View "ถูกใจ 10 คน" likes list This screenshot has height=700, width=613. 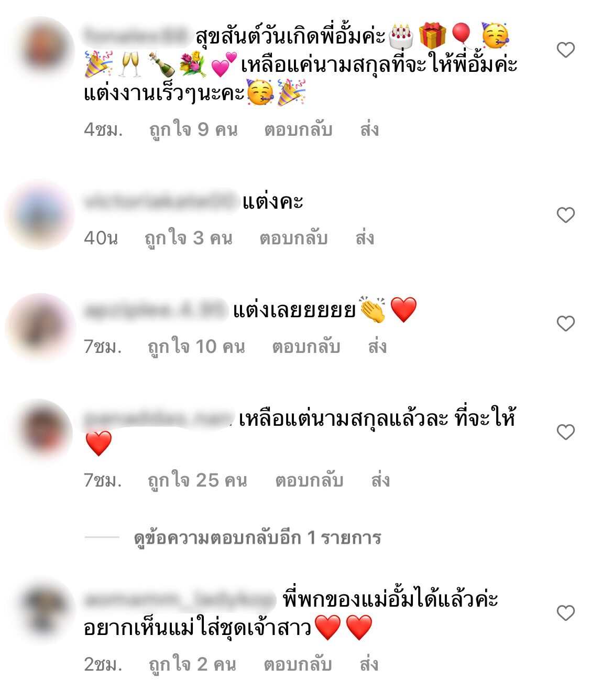tap(196, 347)
